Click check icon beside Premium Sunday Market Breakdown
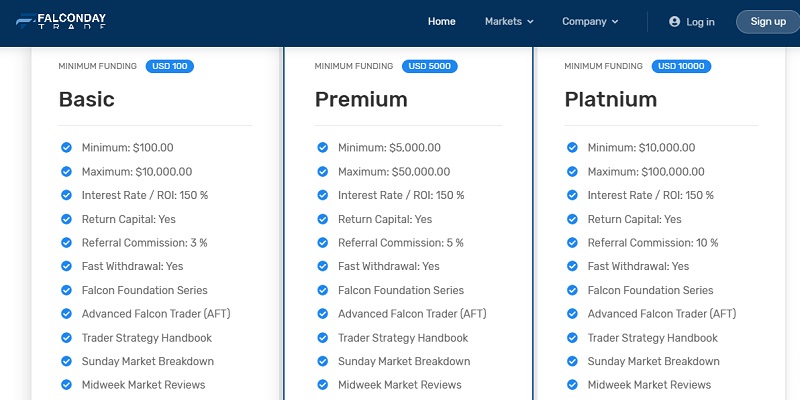 [322, 361]
